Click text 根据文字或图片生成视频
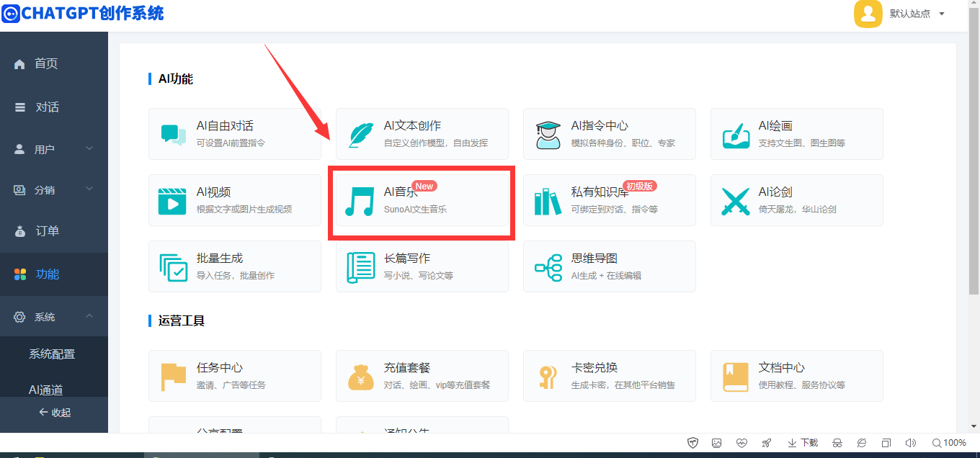Image resolution: width=980 pixels, height=458 pixels. tap(244, 210)
